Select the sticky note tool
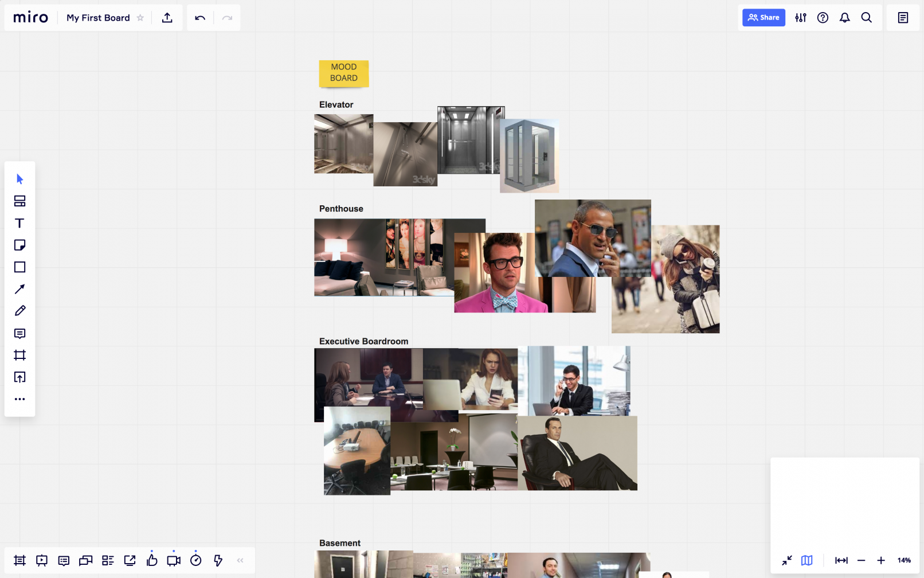This screenshot has width=924, height=578. [x=19, y=245]
